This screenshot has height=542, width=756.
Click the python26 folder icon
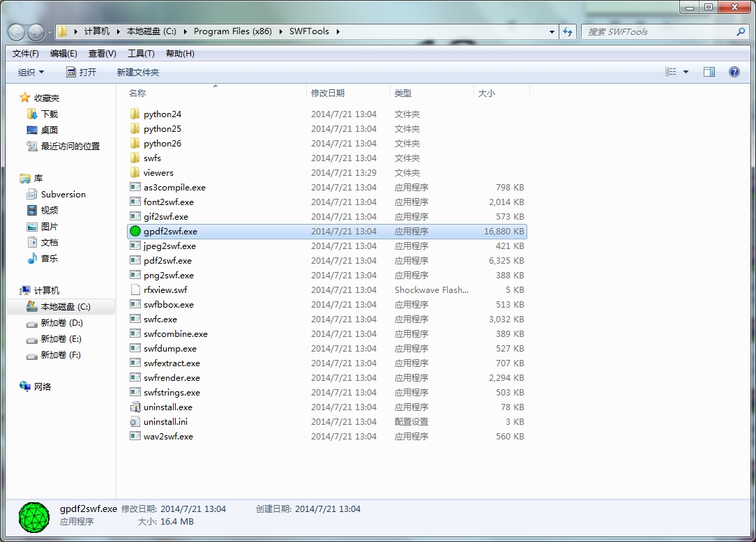coord(135,143)
